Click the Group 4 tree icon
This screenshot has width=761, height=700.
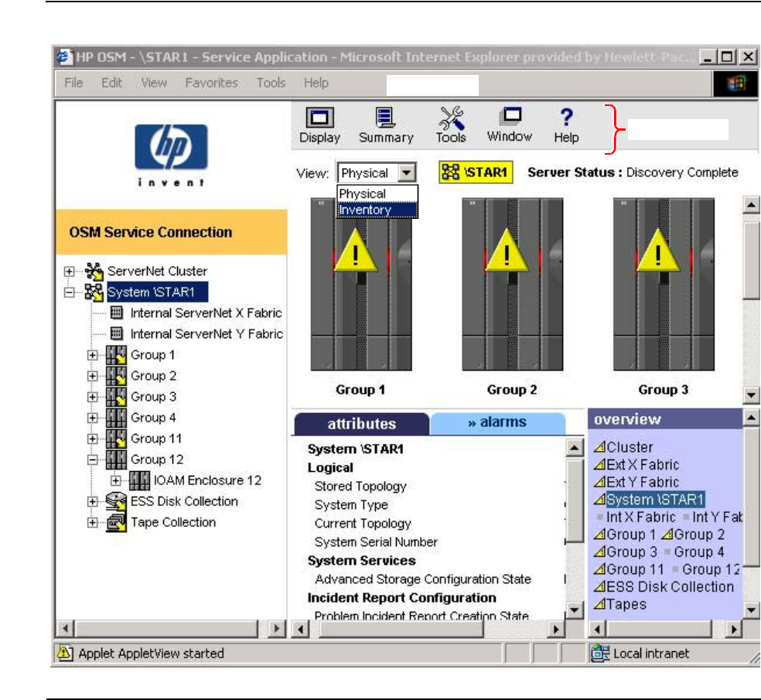[x=117, y=418]
